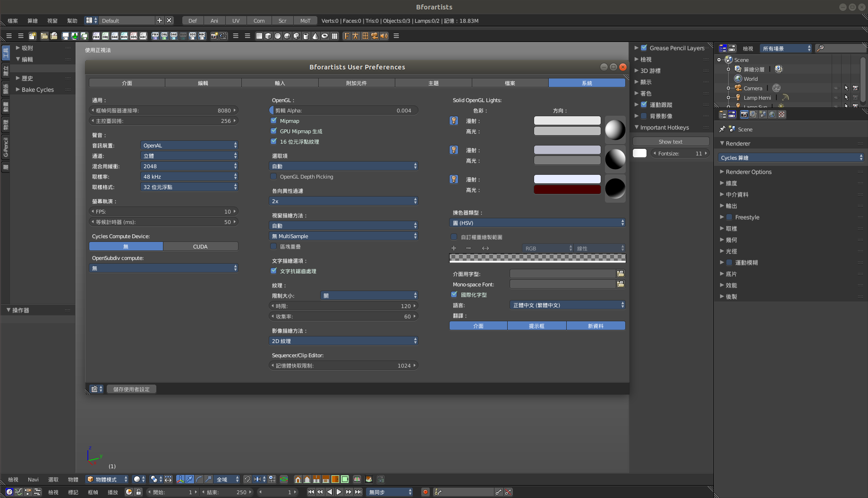Screen dimensions: 868x498
Task: Click the Lamp Hemi item icon
Action: tap(738, 97)
